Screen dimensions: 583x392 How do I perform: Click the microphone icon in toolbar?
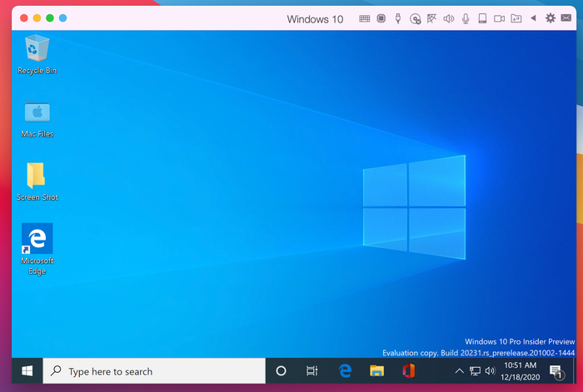(x=466, y=18)
